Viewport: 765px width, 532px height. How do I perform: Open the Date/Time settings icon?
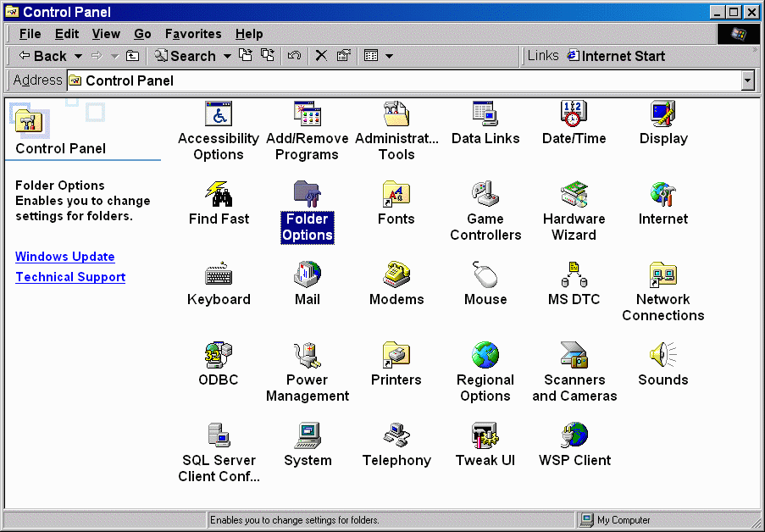[x=574, y=114]
